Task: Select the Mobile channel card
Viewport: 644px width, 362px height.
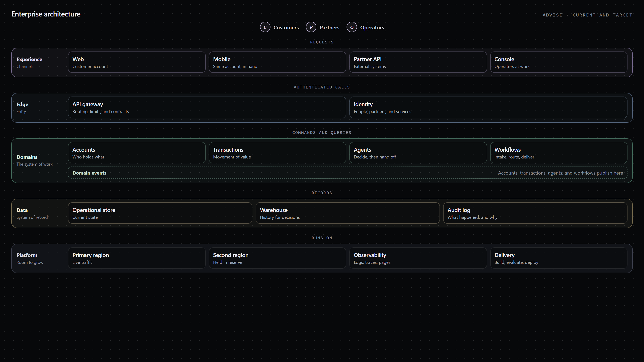Action: click(x=277, y=62)
